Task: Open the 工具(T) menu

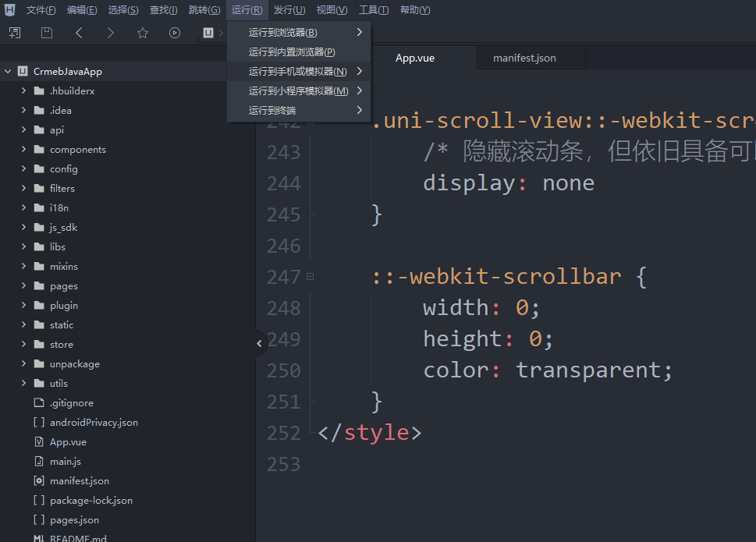Action: coord(374,10)
